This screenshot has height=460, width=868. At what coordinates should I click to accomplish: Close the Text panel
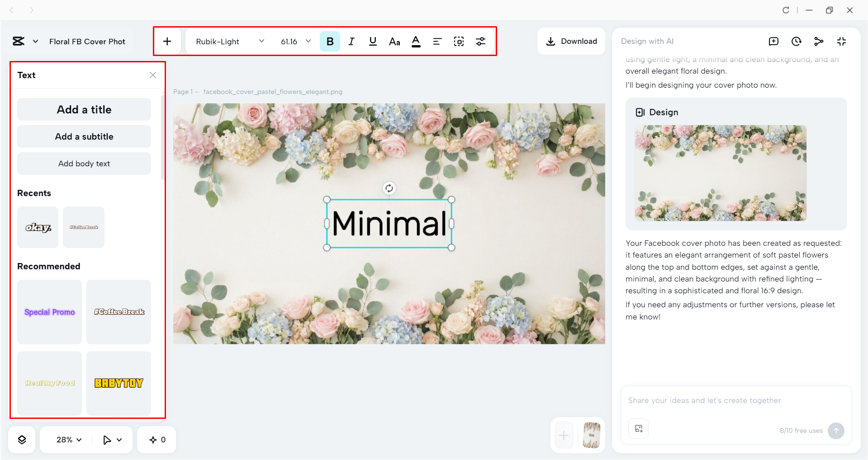[152, 75]
